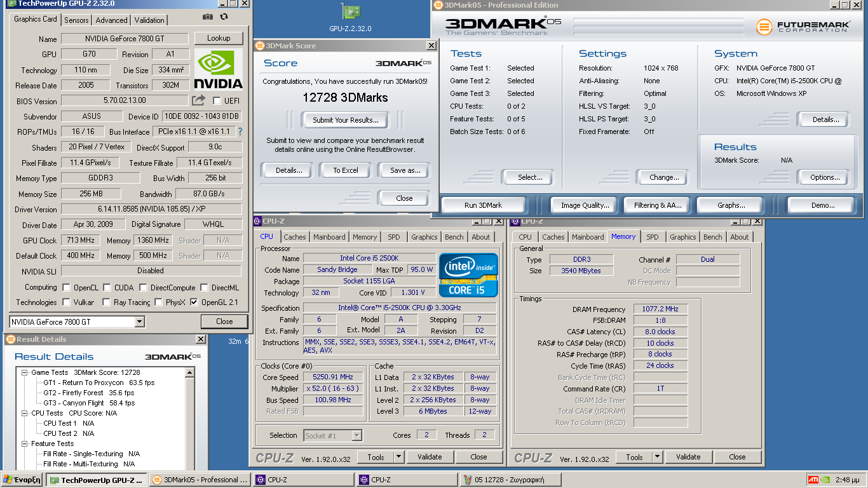Toggle the Vulkan checkbox

pos(65,302)
